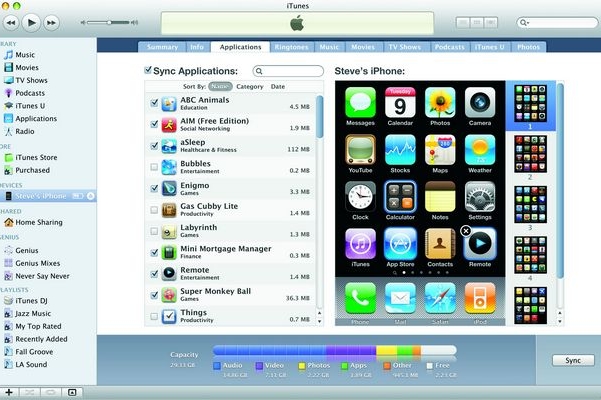Image resolution: width=601 pixels, height=400 pixels.
Task: Click the iTunes search field in toolbar
Action: (x=557, y=23)
